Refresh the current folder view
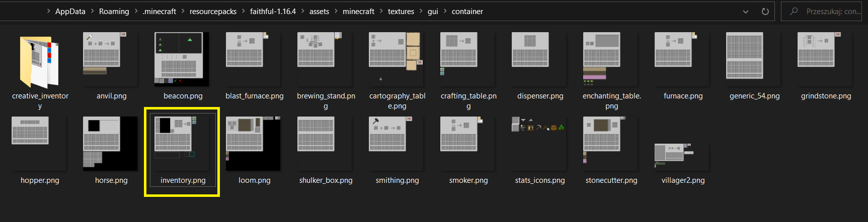868x222 pixels. click(x=765, y=12)
